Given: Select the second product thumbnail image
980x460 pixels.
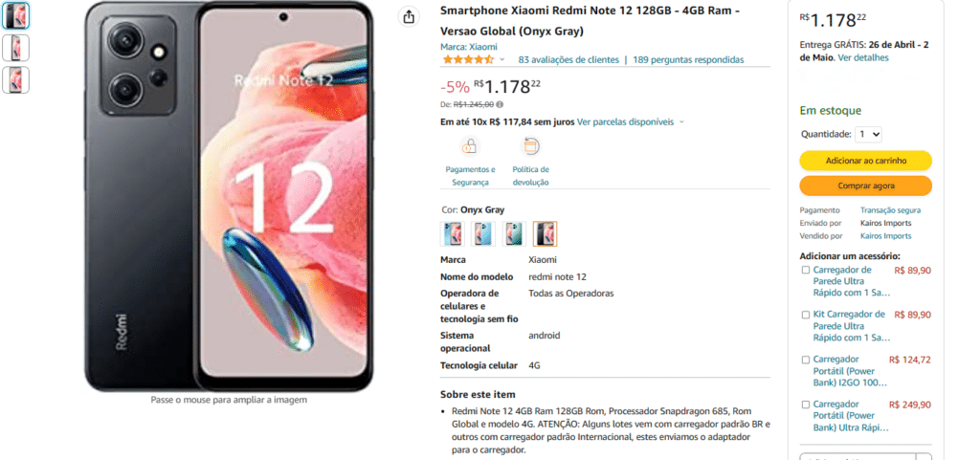Looking at the screenshot, I should point(15,48).
